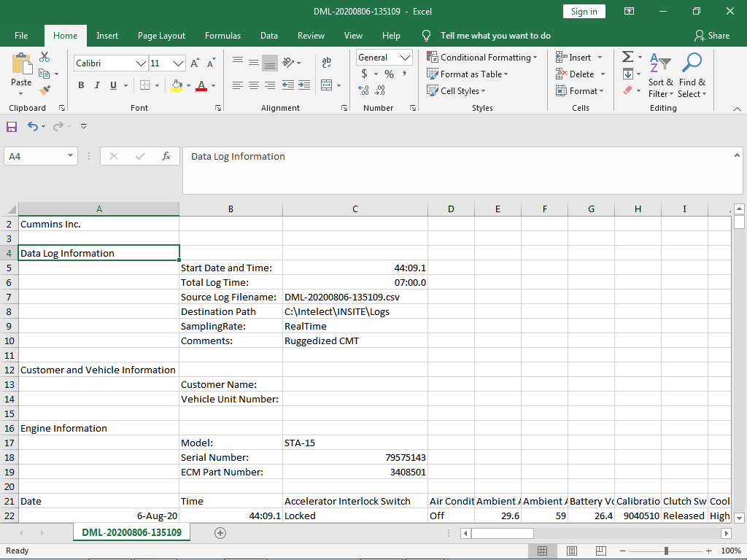This screenshot has height=560, width=747.
Task: Select the DML-20200806-135109 sheet tab
Action: coord(131,532)
